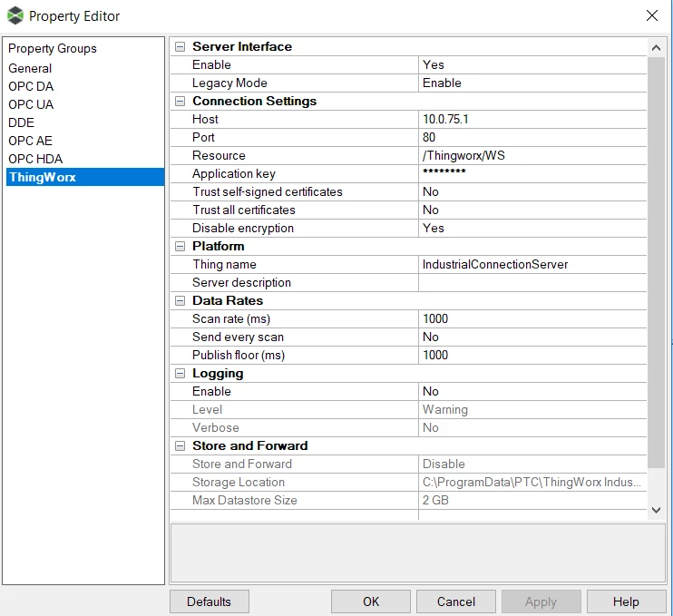Edit the Scan rate (ms) value
This screenshot has width=673, height=616.
[532, 318]
